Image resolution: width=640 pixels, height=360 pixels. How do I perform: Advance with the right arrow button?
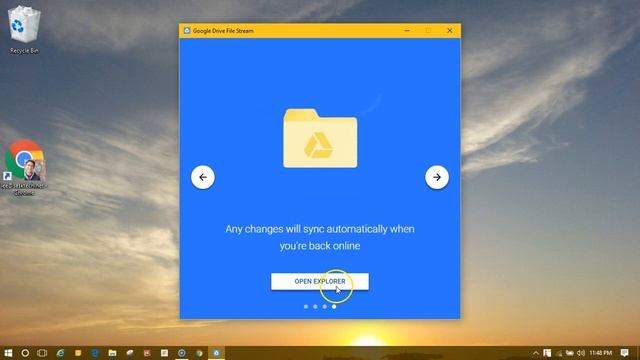click(x=437, y=177)
